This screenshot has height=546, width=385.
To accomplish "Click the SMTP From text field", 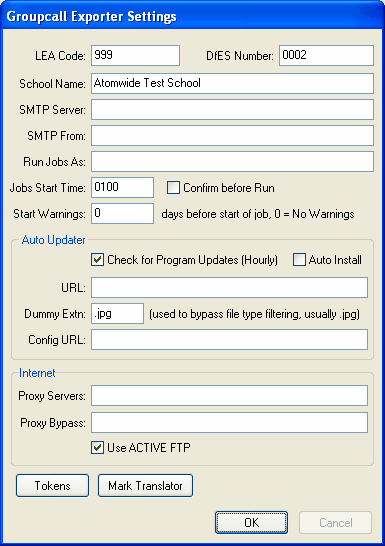I will [232, 135].
